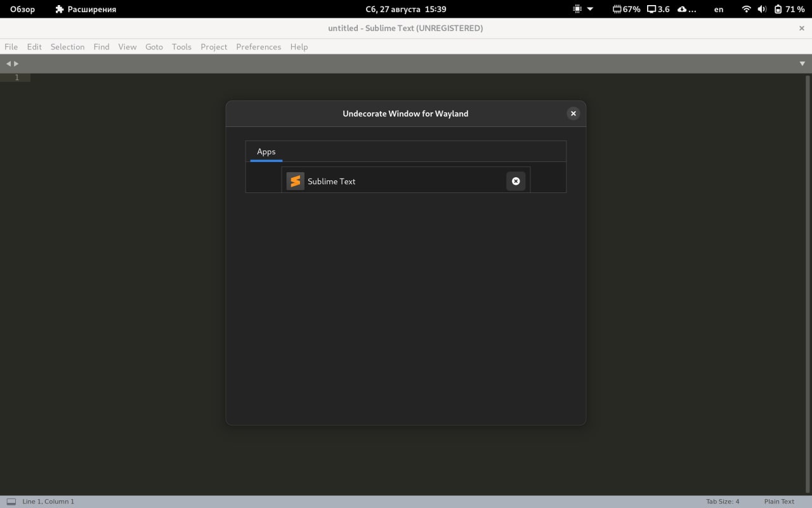Click the CPU chip indicator icon
Image resolution: width=812 pixels, height=508 pixels.
(577, 9)
